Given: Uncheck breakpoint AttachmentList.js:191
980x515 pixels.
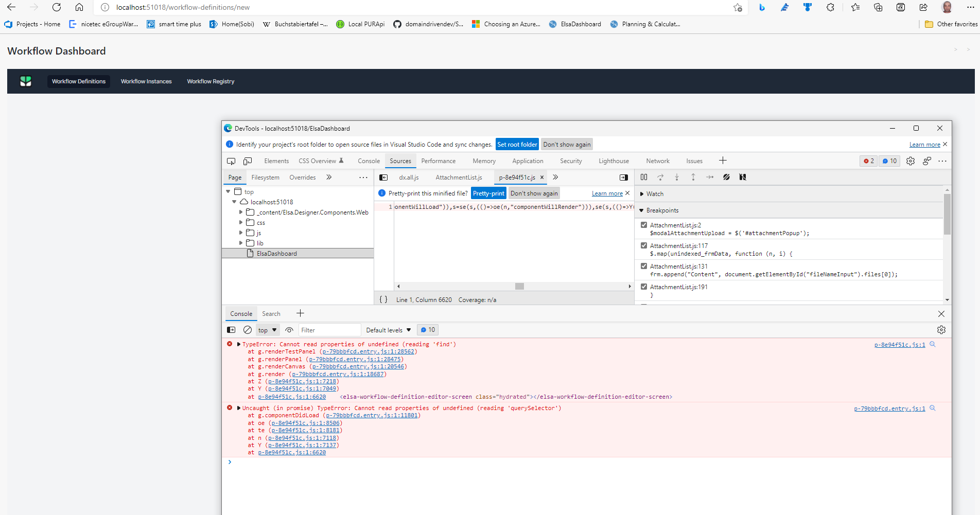Looking at the screenshot, I should click(x=644, y=287).
